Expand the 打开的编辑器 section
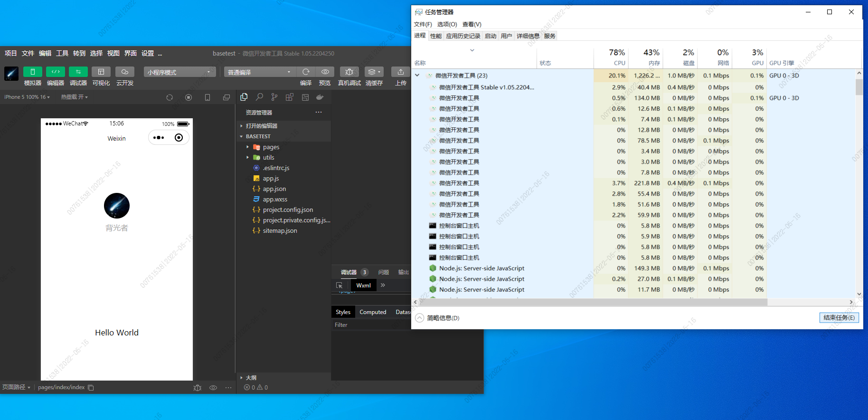This screenshot has width=868, height=420. [283, 126]
